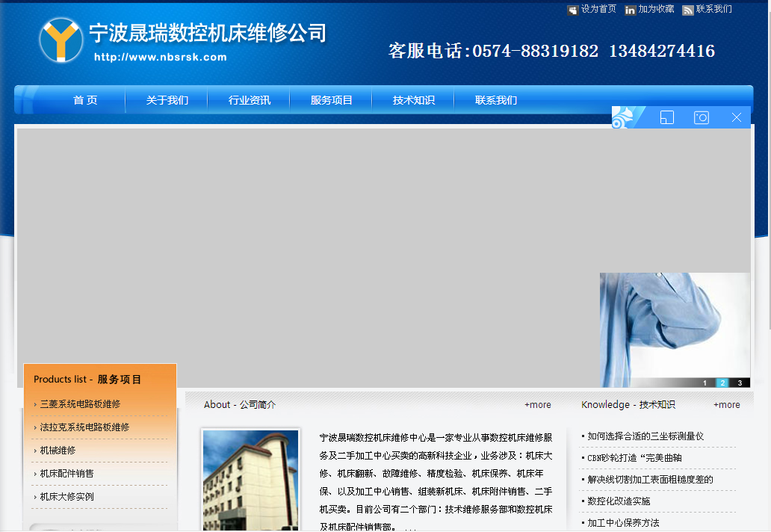Click +more beside 公司简介
The width and height of the screenshot is (771, 532).
click(x=537, y=404)
